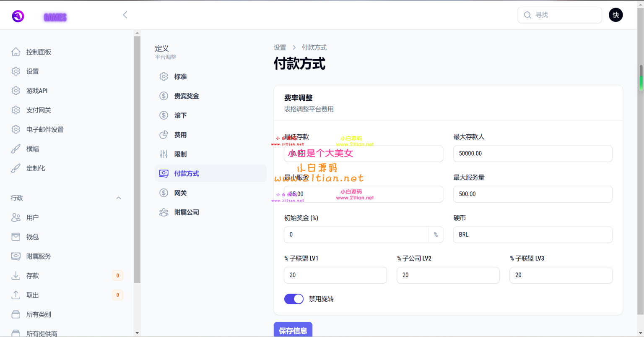The width and height of the screenshot is (644, 337).
Task: Collapse the 行政 section chevron
Action: coord(119,198)
